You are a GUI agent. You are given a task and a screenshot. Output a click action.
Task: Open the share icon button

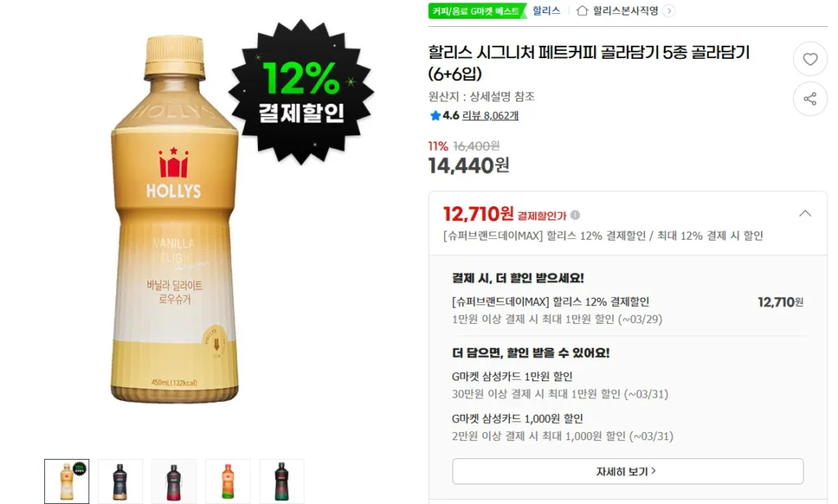809,99
